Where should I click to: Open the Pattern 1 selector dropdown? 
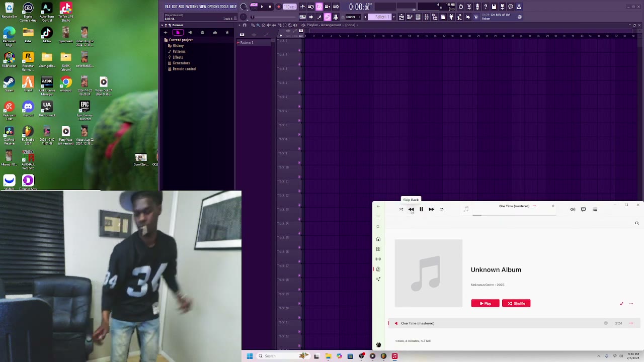tap(381, 17)
